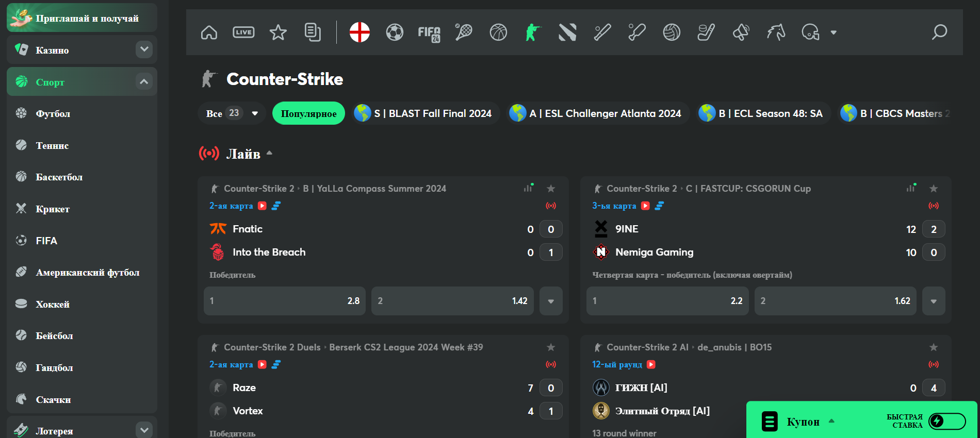Select the FIFA 24 sport icon
Image resolution: width=980 pixels, height=438 pixels.
click(429, 33)
